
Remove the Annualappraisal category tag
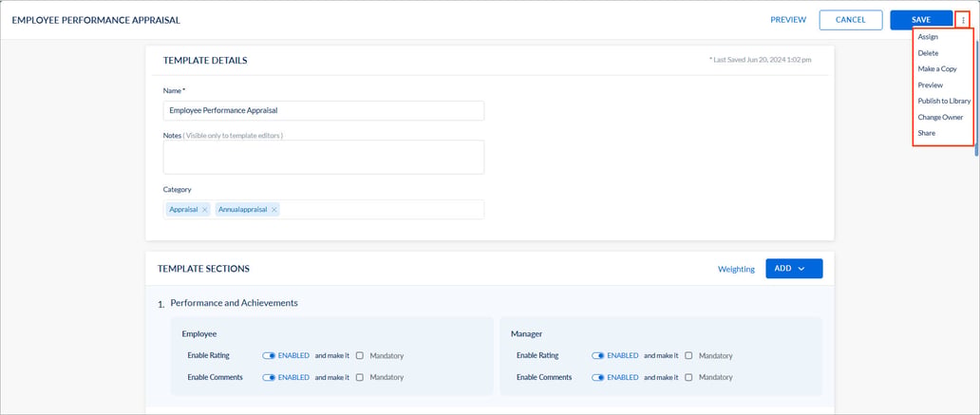(273, 210)
